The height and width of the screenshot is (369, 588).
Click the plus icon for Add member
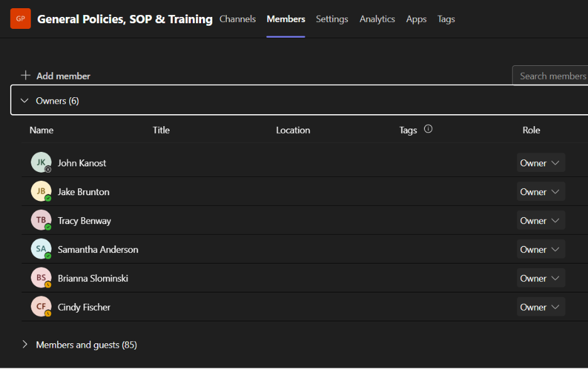pyautogui.click(x=26, y=75)
